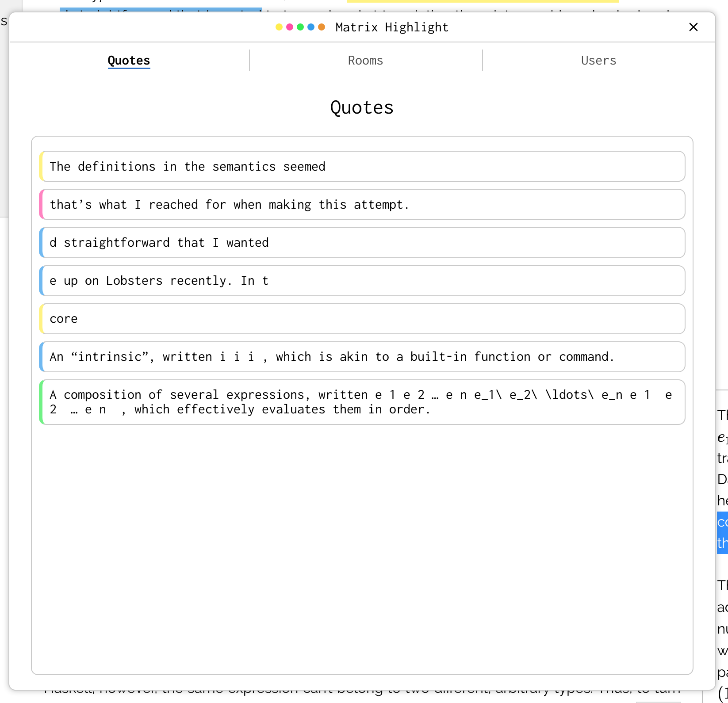The width and height of the screenshot is (728, 703).
Task: Switch to the Users tab
Action: (598, 60)
